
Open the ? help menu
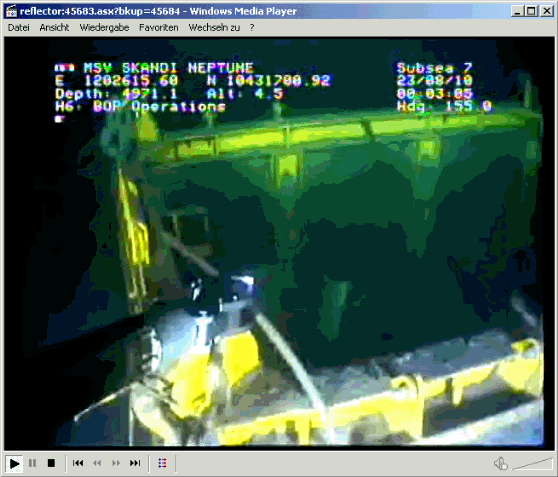[x=252, y=27]
